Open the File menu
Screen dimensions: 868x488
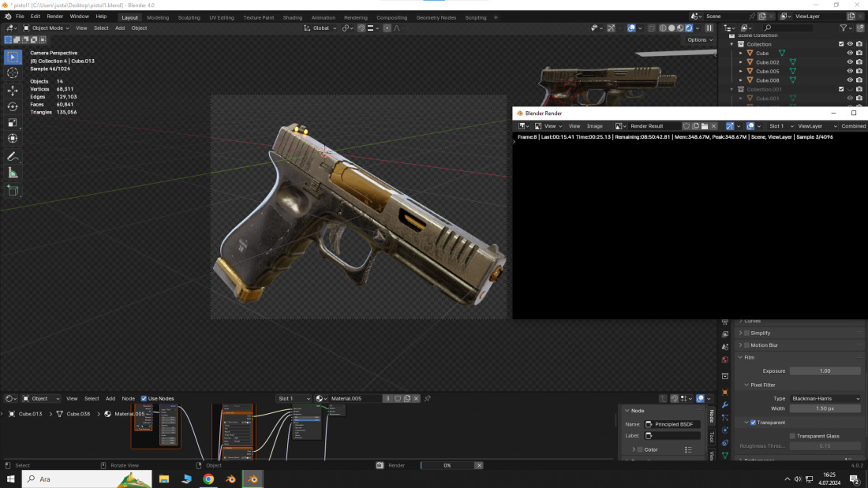(x=20, y=17)
